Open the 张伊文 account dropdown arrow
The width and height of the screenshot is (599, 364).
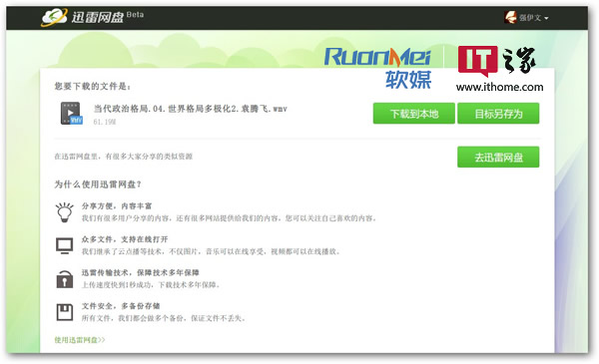(x=546, y=18)
